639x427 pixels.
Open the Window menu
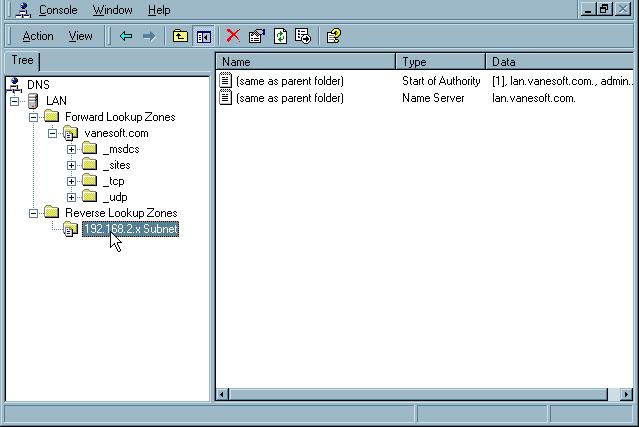click(x=112, y=10)
